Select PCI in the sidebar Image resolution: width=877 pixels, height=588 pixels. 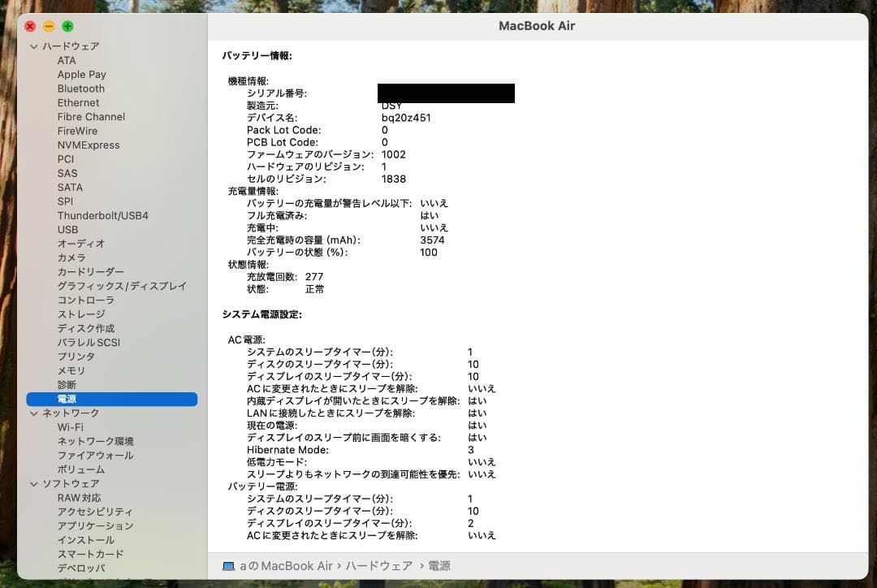(66, 159)
